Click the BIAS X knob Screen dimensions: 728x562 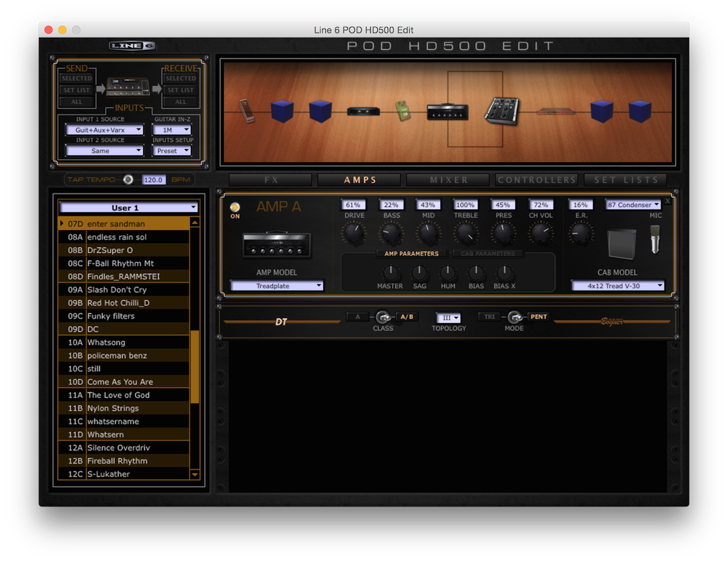(504, 272)
